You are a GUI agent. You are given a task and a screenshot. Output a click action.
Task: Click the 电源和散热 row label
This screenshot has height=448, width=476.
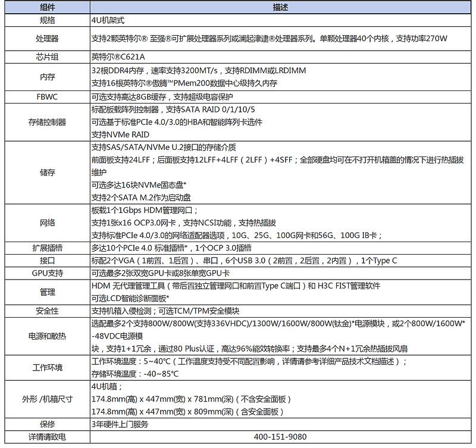click(48, 336)
